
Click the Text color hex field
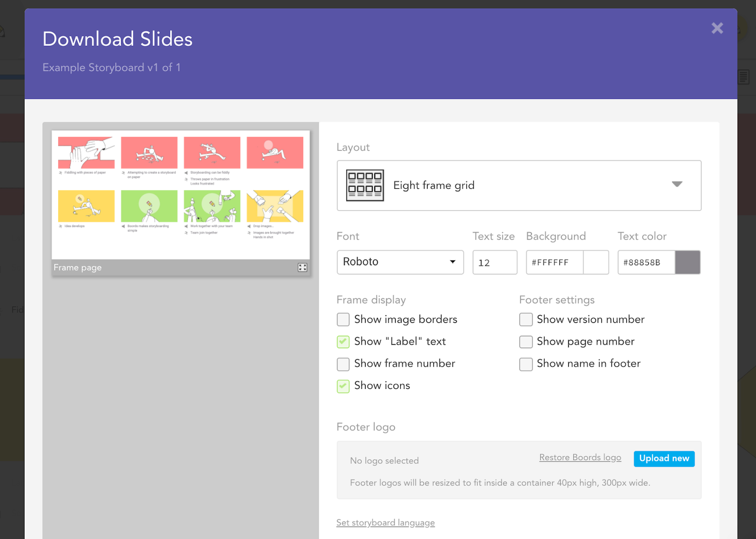point(646,263)
